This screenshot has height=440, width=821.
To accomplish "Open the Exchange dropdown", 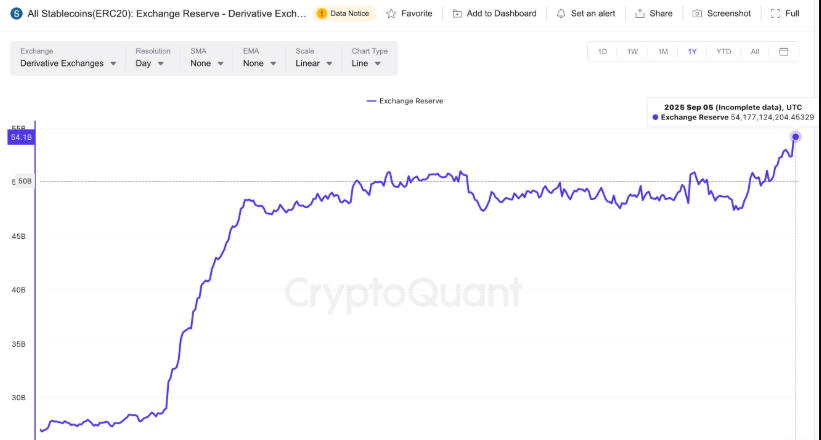I will (68, 63).
